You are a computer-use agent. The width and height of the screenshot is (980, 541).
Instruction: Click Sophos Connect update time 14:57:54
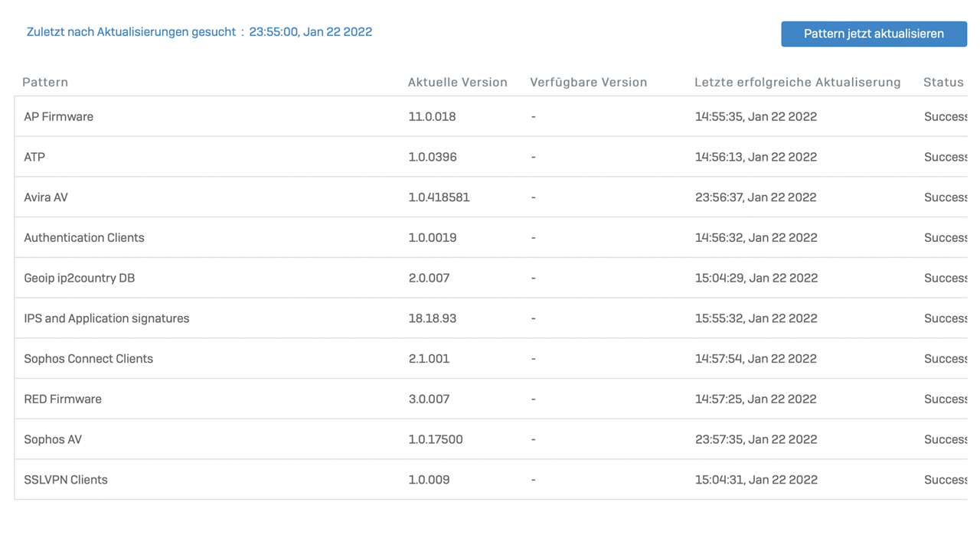(756, 359)
